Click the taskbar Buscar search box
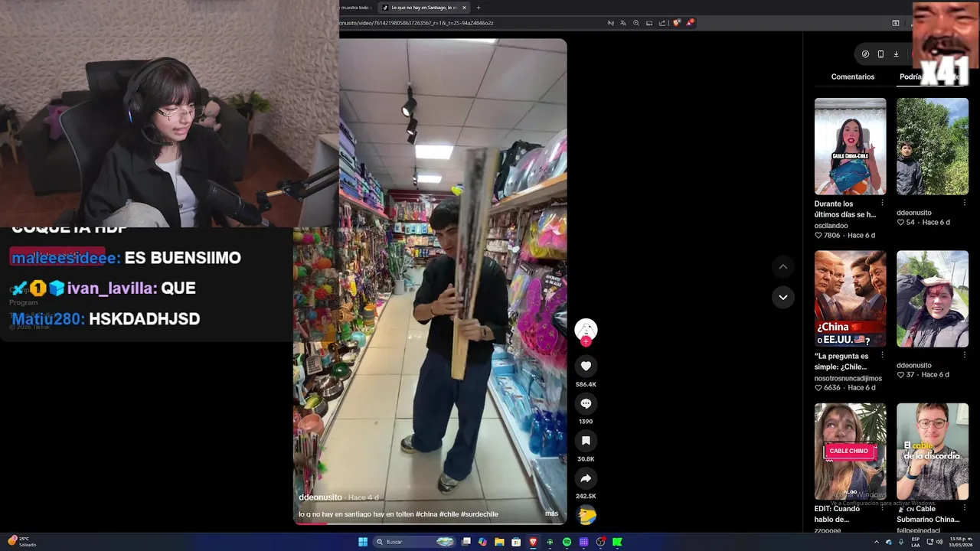980x551 pixels. point(414,542)
